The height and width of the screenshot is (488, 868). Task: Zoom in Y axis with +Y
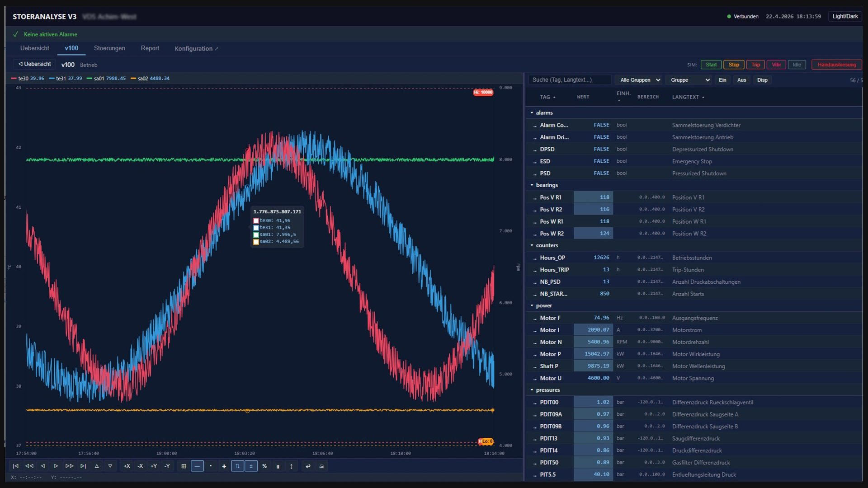[154, 466]
